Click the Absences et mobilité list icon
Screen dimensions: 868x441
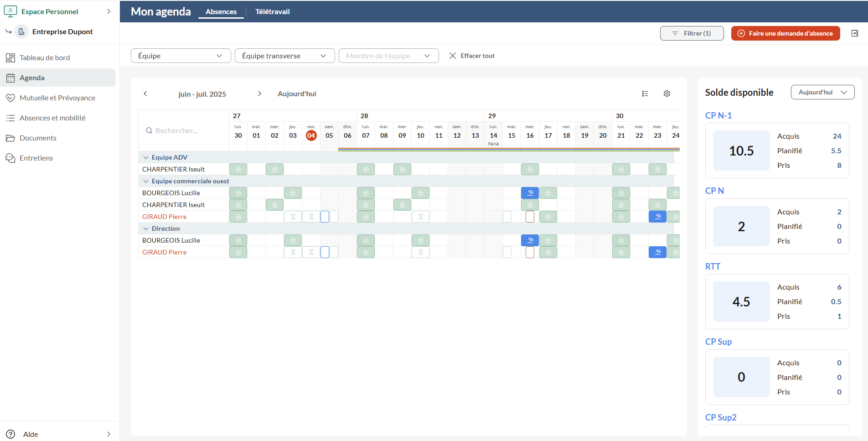(10, 118)
